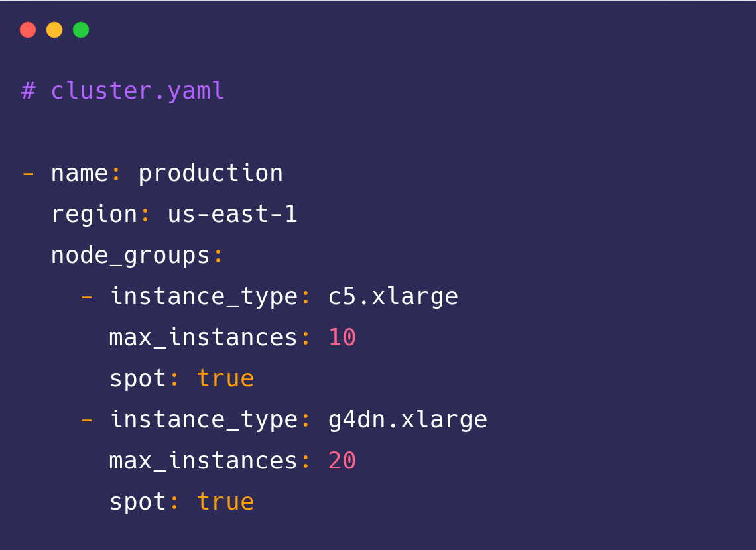Click the list dash before "name"
756x550 pixels.
pyautogui.click(x=29, y=173)
